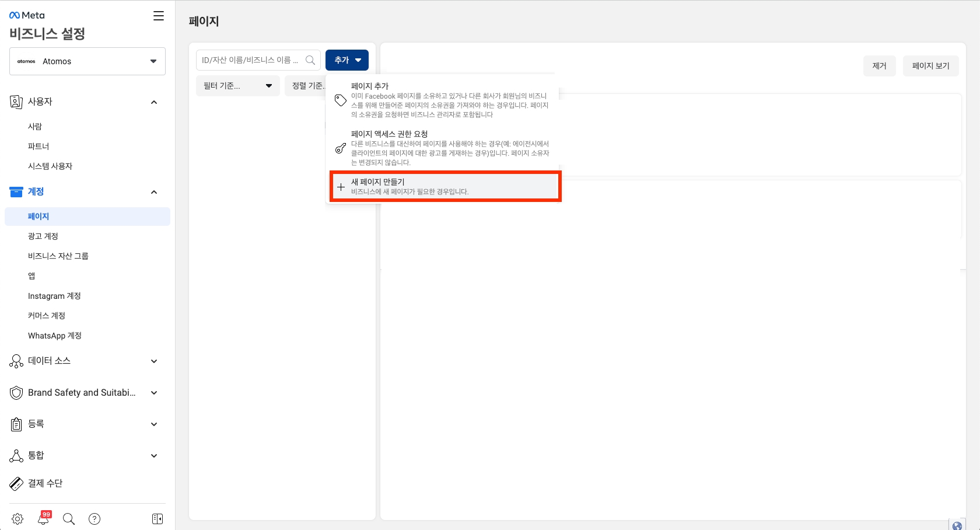
Task: Click the globe icon at bottom right
Action: coord(957,525)
